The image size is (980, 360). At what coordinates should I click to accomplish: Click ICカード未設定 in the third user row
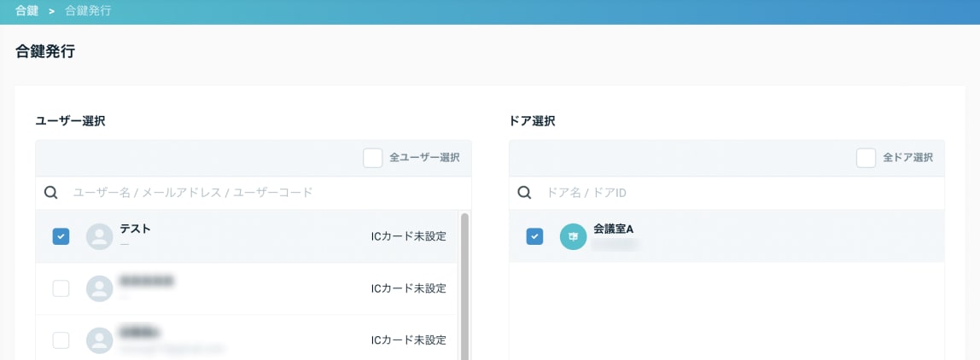[x=409, y=340]
